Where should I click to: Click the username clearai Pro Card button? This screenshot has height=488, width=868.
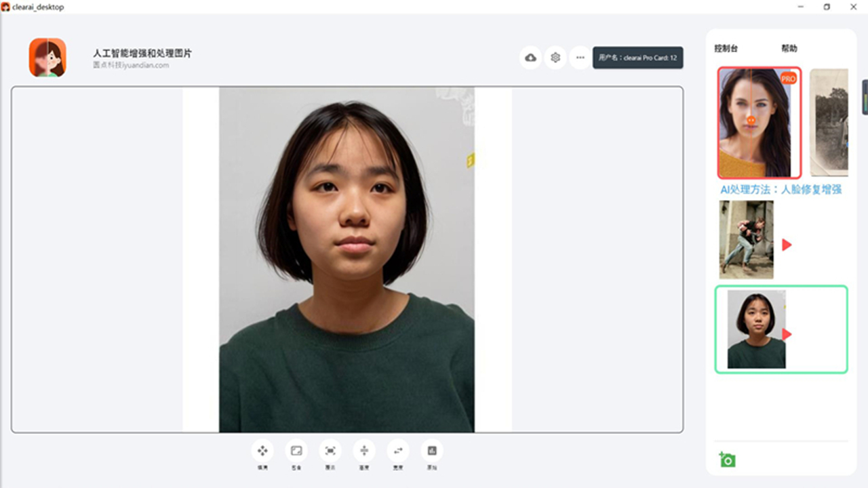[x=637, y=58]
